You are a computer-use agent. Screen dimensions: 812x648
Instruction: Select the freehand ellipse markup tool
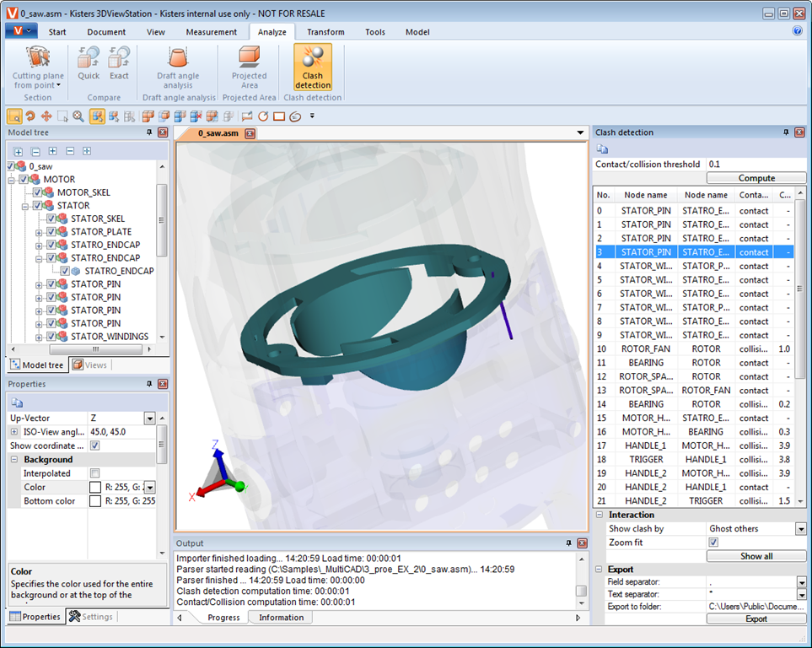295,116
